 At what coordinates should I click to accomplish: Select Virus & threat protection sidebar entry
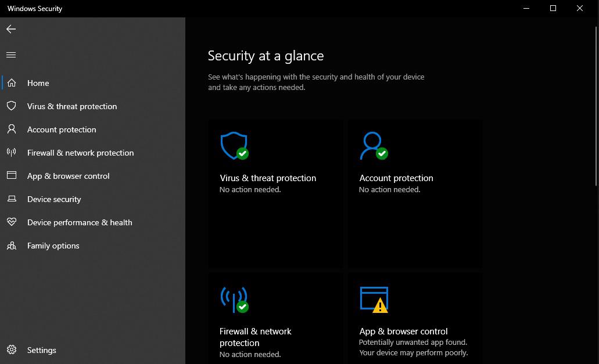(72, 106)
